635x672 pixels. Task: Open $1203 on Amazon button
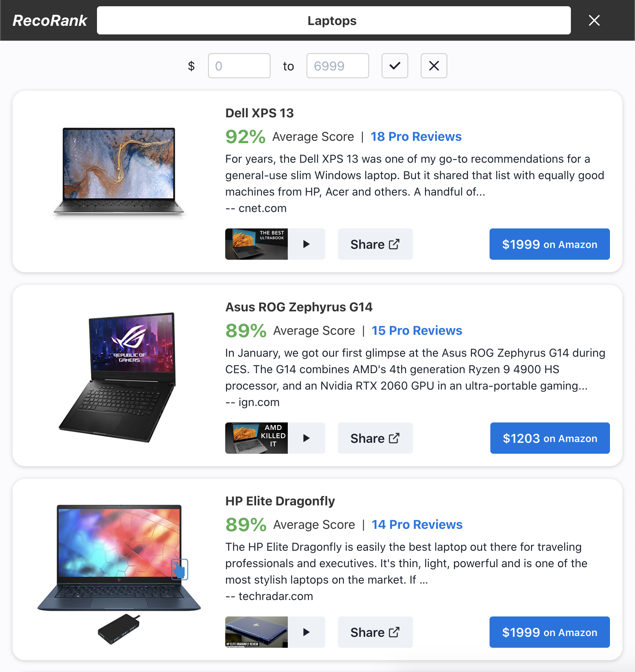(x=550, y=438)
